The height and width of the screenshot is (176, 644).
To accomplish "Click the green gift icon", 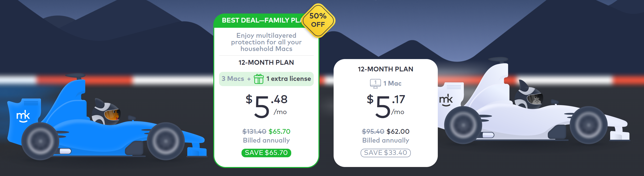I will (259, 79).
